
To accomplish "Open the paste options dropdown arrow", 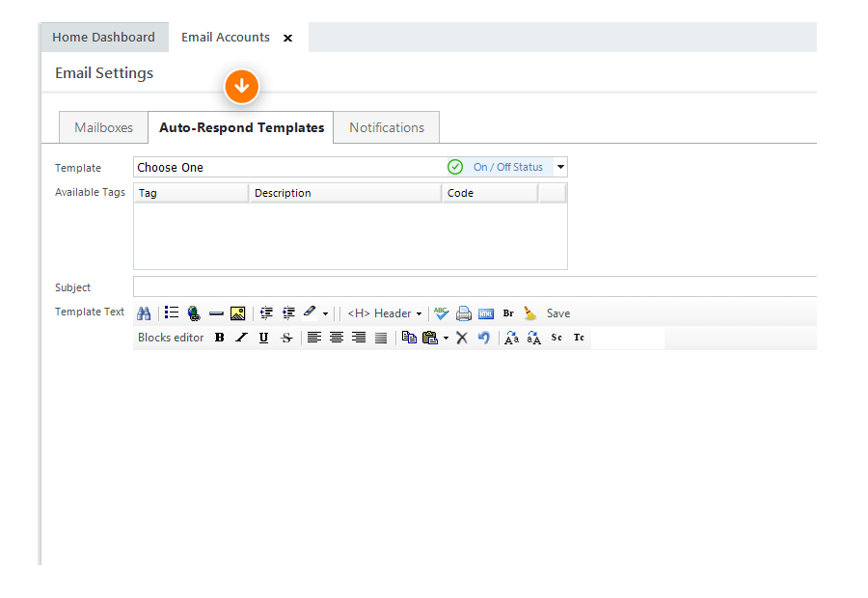I will 446,339.
